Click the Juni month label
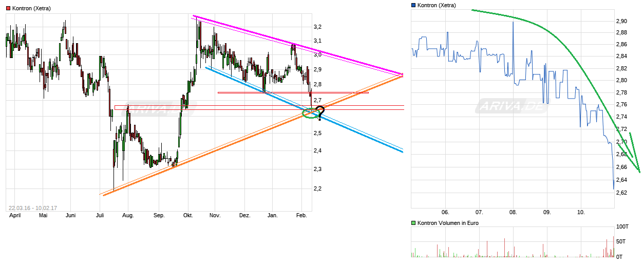Image resolution: width=644 pixels, height=265 pixels. 71,216
